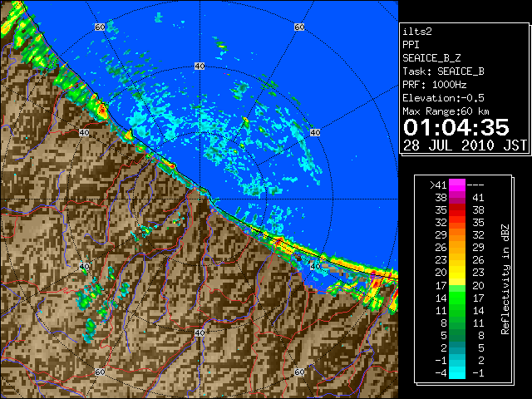This screenshot has height=399, width=532.
Task: Click the 'Reflectivity in dBZ' legend title
Action: click(x=505, y=279)
